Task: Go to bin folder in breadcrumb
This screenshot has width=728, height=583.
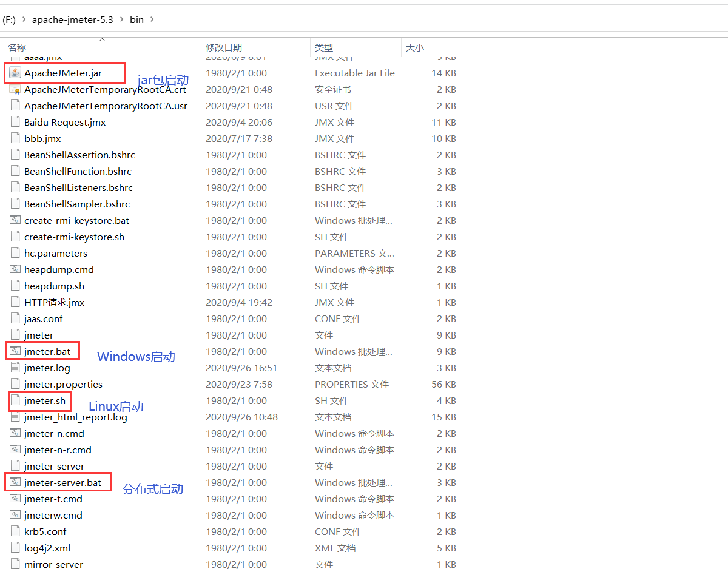Action: point(137,19)
